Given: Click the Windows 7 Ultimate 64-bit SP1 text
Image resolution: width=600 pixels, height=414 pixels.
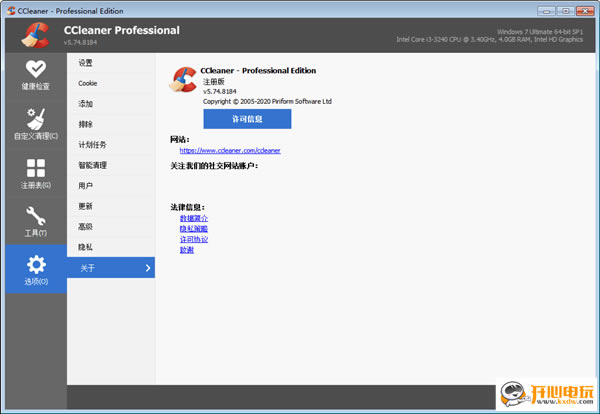Looking at the screenshot, I should click(540, 32).
